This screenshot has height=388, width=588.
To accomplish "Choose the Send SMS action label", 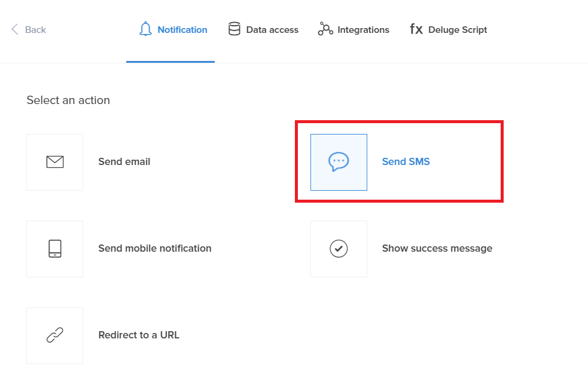I will click(x=406, y=161).
